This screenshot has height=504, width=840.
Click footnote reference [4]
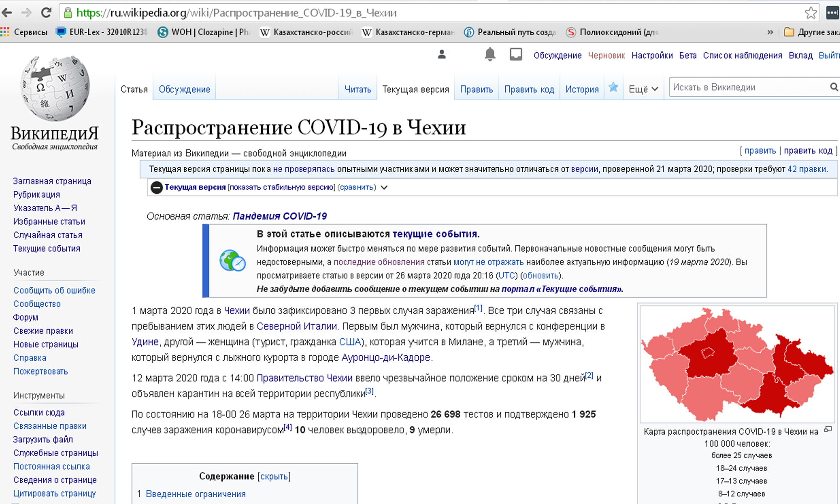[288, 427]
